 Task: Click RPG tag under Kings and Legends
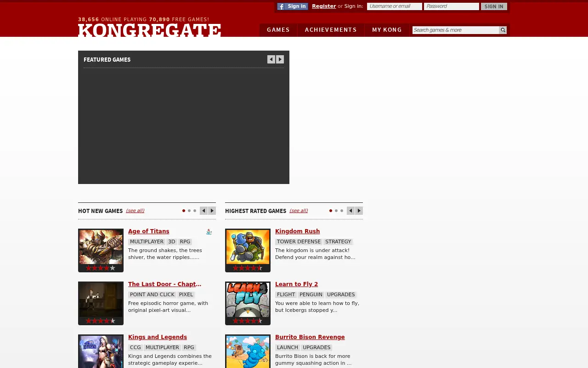(x=189, y=348)
